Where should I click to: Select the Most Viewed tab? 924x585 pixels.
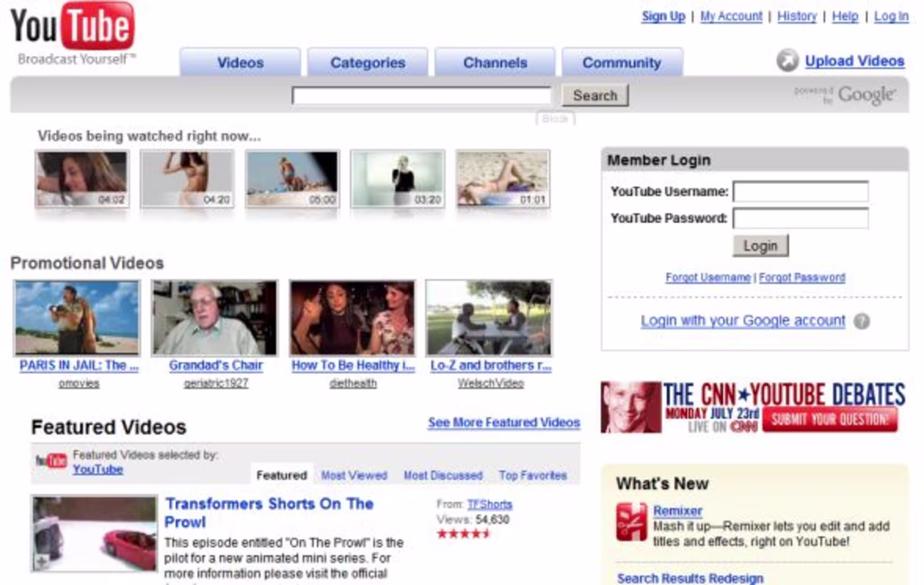point(354,475)
